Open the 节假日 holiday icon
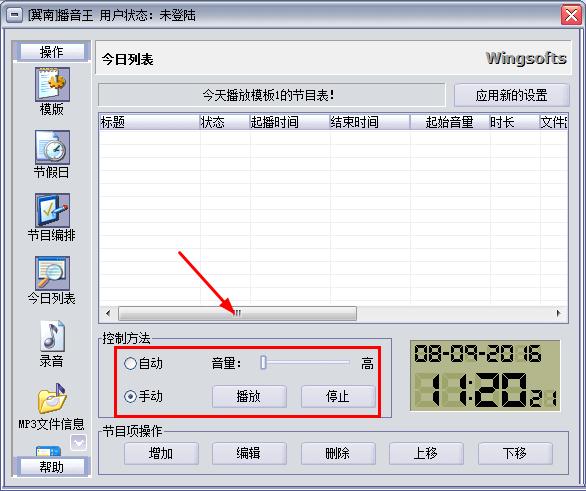The width and height of the screenshot is (586, 491). pyautogui.click(x=52, y=147)
